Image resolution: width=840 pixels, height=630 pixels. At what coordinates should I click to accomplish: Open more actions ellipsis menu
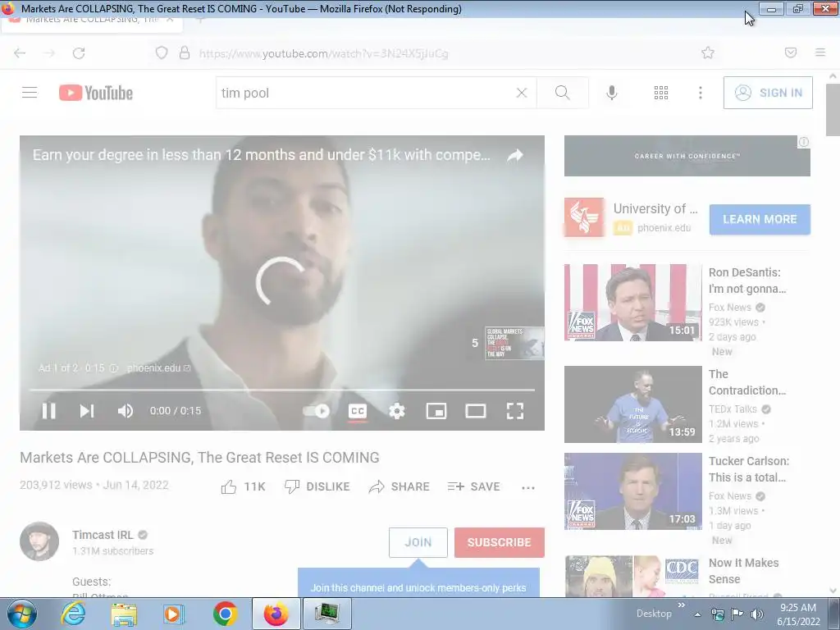528,487
